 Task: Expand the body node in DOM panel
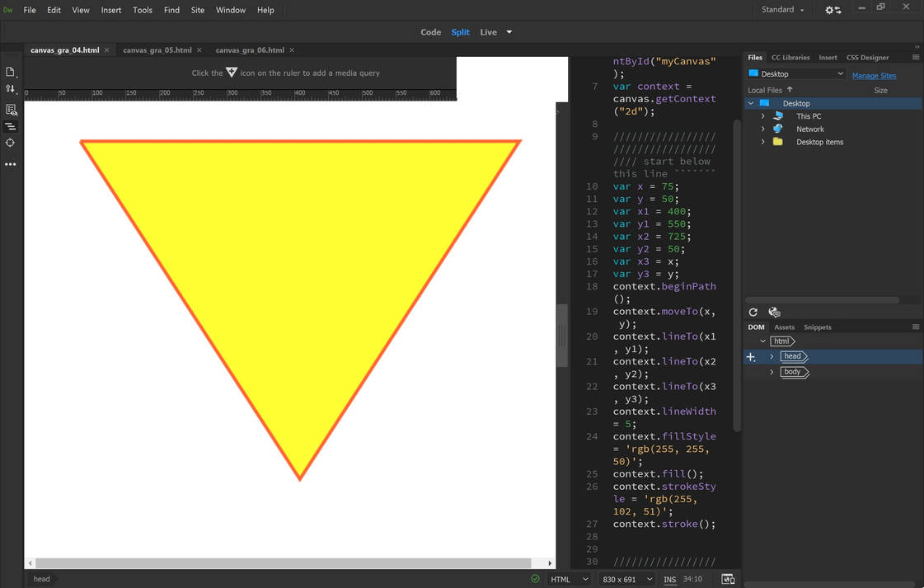tap(772, 372)
